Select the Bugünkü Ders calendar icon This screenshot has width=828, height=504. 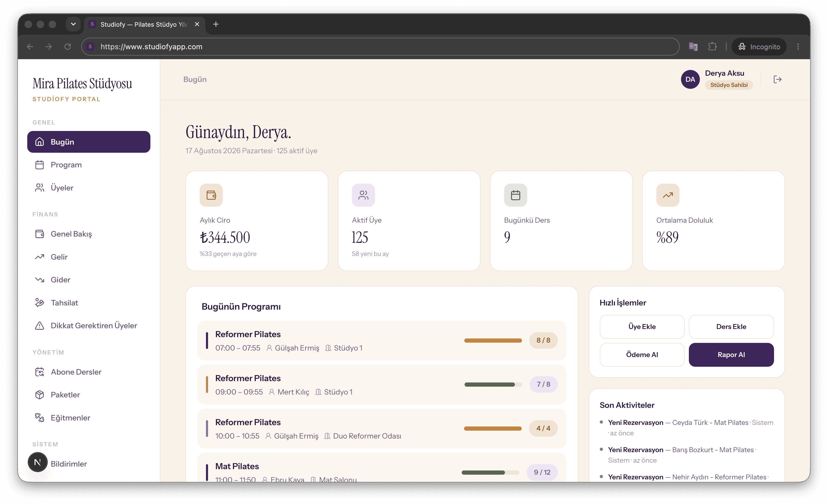point(515,195)
